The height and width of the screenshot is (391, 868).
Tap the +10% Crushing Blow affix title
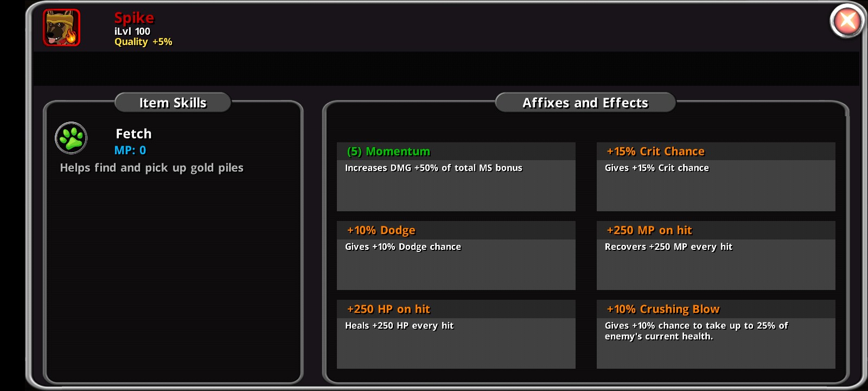(x=663, y=309)
